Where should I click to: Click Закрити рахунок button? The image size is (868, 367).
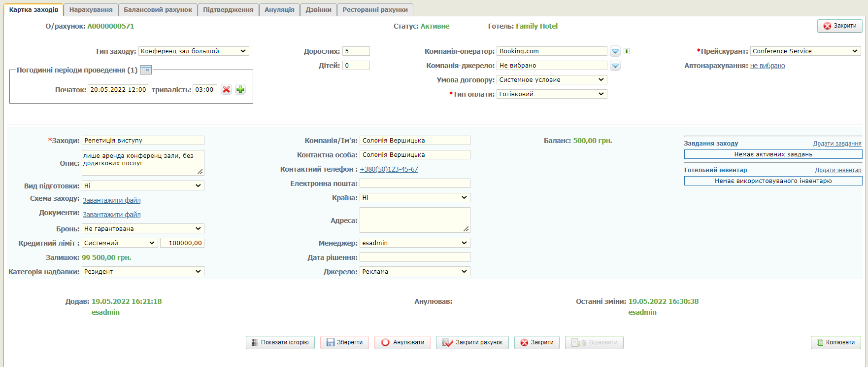(472, 342)
